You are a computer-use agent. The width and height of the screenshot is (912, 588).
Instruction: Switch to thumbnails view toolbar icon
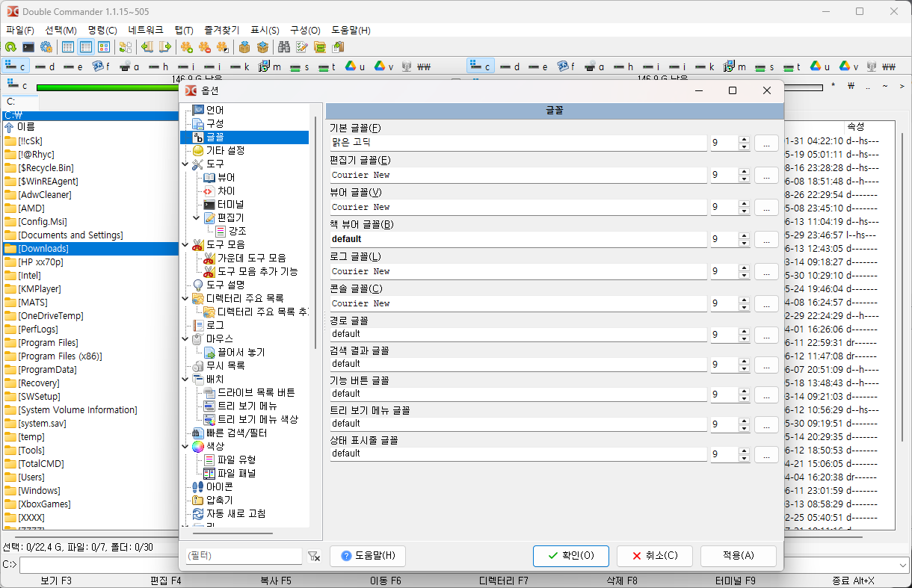click(x=104, y=47)
